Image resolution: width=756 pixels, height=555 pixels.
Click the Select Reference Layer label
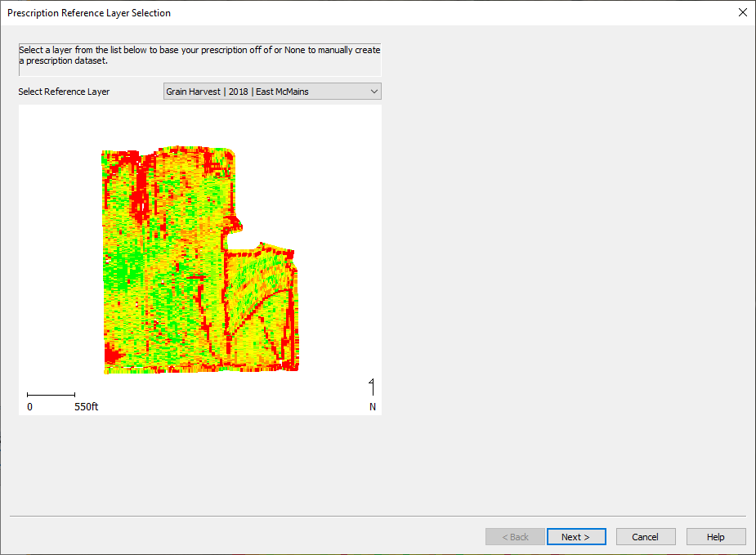(x=64, y=92)
